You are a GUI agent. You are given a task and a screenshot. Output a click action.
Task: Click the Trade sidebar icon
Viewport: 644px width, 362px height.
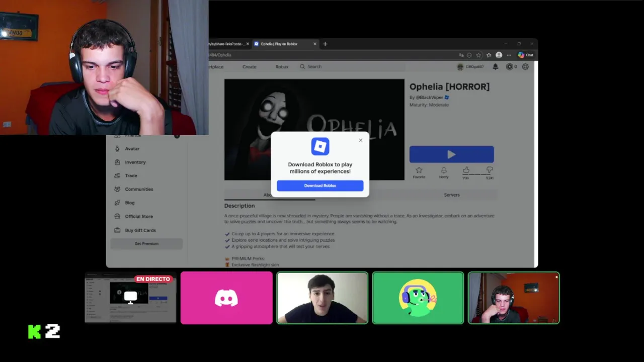[117, 175]
